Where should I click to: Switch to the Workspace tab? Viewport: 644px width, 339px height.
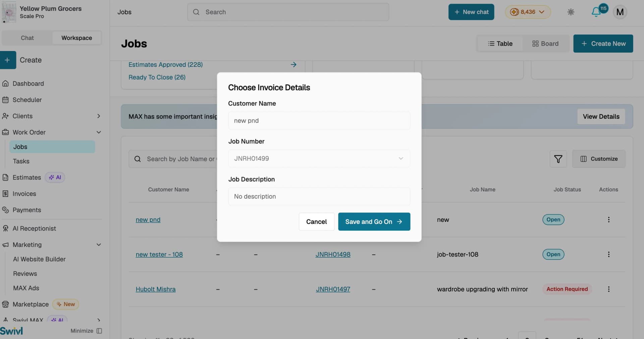[76, 38]
